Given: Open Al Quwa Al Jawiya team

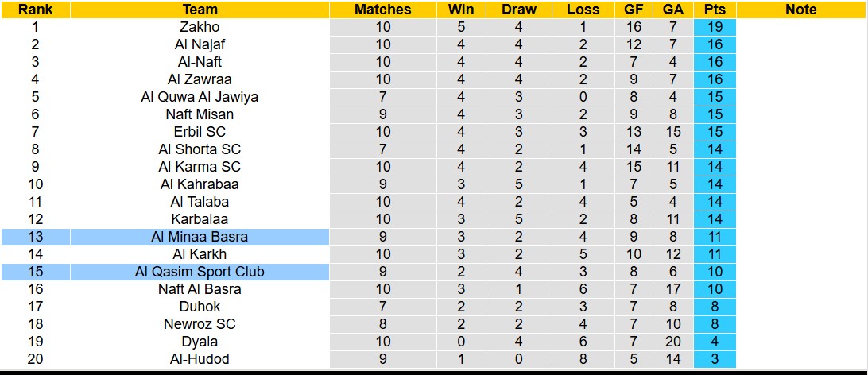Looking at the screenshot, I should point(200,97).
